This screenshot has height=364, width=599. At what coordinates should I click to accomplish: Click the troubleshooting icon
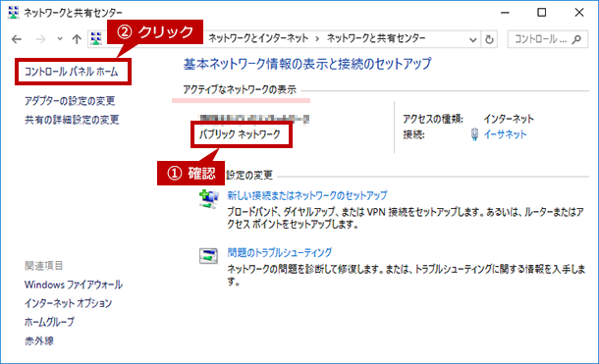point(208,256)
